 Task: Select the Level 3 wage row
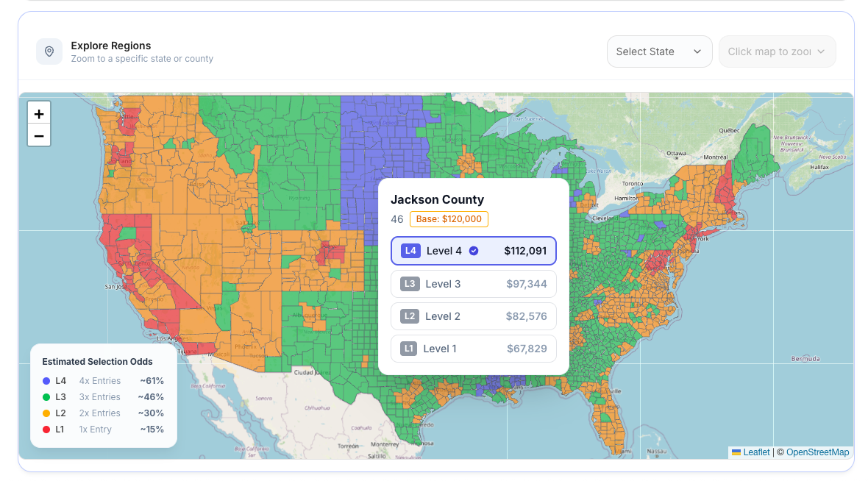(x=473, y=284)
